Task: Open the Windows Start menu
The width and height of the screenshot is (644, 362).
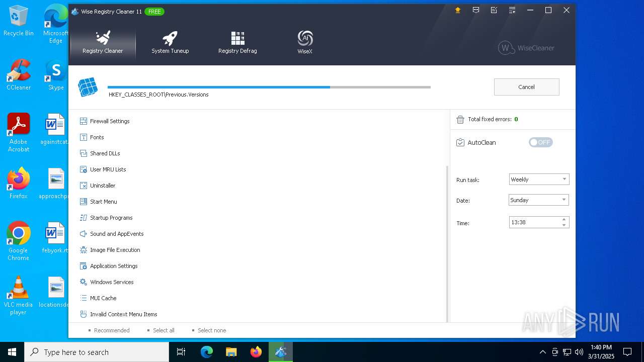Action: point(12,352)
